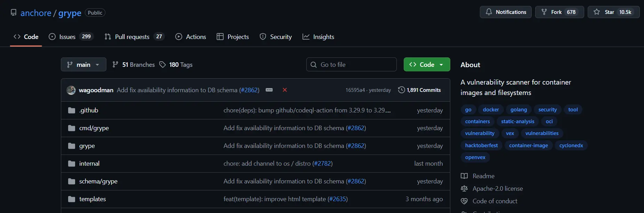View the 1,891 Commits history
The width and height of the screenshot is (644, 213).
click(x=419, y=90)
